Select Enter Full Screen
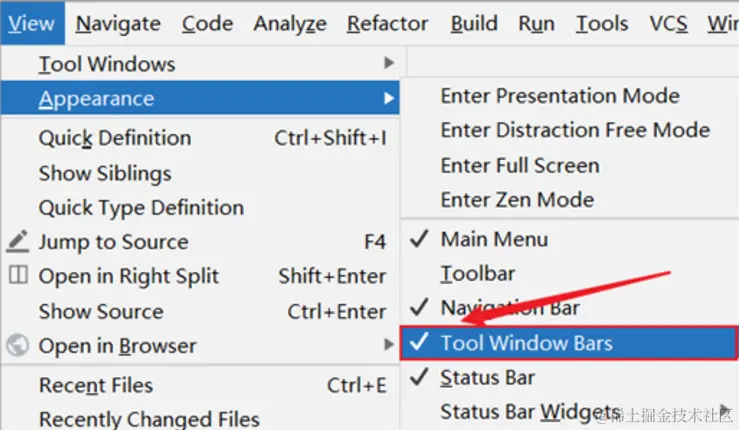Screen dimensions: 739x430 (520, 165)
